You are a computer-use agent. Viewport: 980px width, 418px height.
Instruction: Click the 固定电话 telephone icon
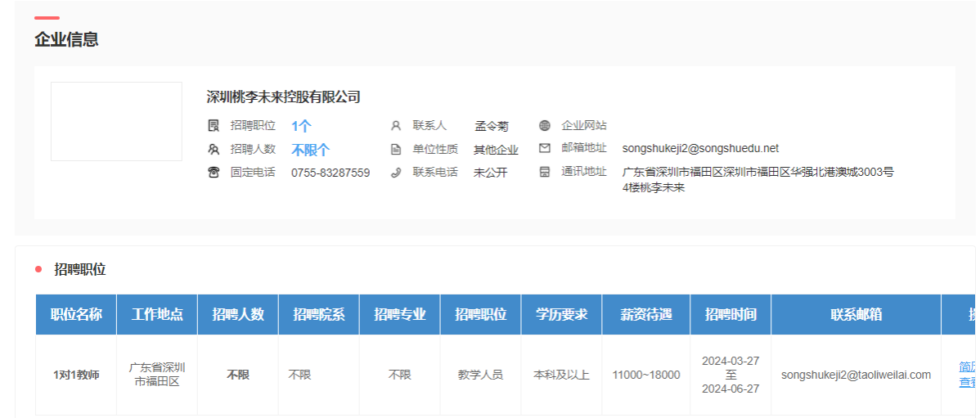[x=214, y=173]
